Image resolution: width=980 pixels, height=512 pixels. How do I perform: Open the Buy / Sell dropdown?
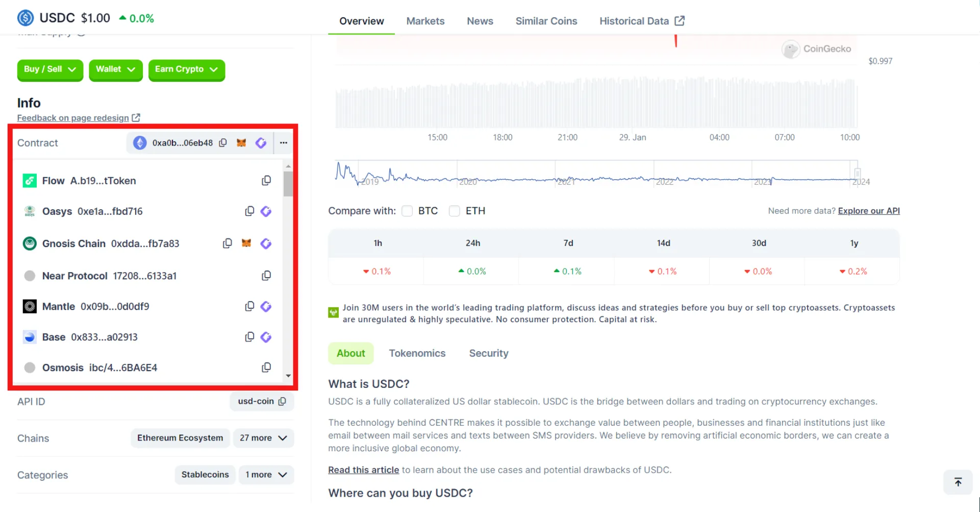click(x=49, y=70)
